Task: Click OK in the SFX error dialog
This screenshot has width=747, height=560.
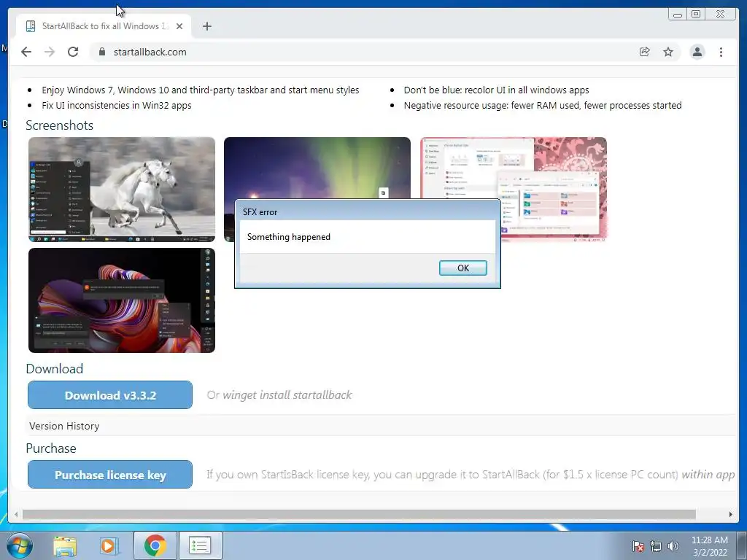Action: (x=462, y=268)
